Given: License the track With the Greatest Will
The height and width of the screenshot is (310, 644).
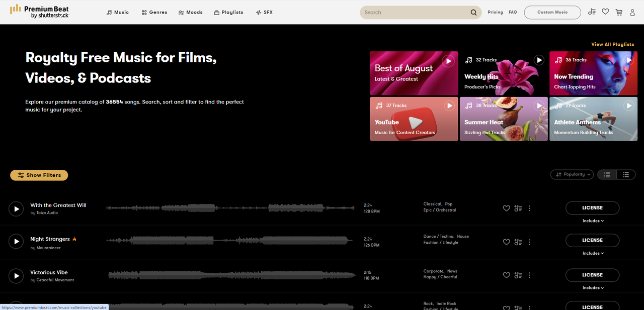Looking at the screenshot, I should tap(592, 208).
